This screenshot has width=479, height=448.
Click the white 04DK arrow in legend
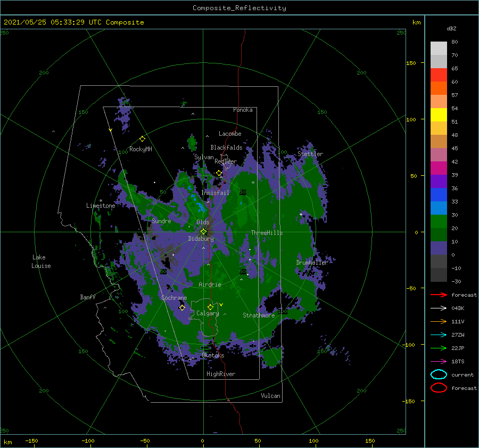pyautogui.click(x=439, y=308)
